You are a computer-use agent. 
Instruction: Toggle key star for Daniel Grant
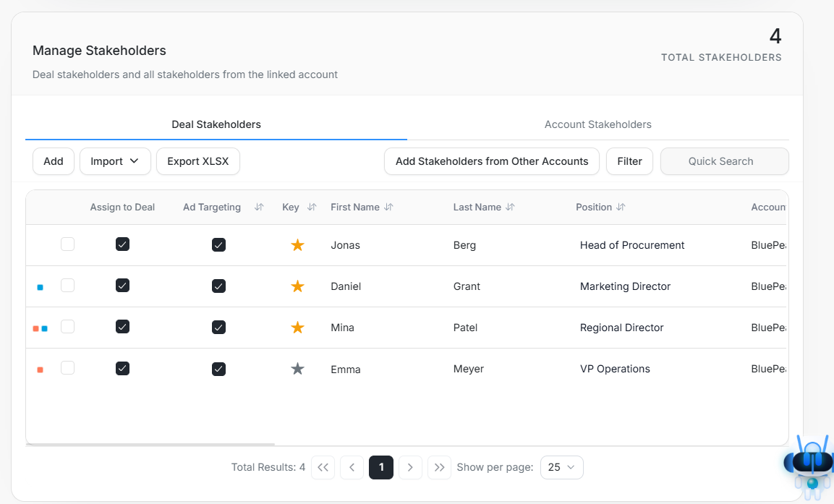297,286
